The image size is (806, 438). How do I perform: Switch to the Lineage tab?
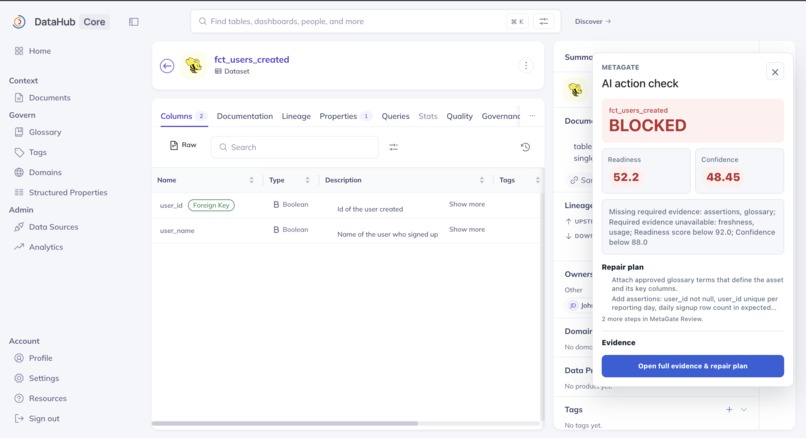pyautogui.click(x=296, y=116)
